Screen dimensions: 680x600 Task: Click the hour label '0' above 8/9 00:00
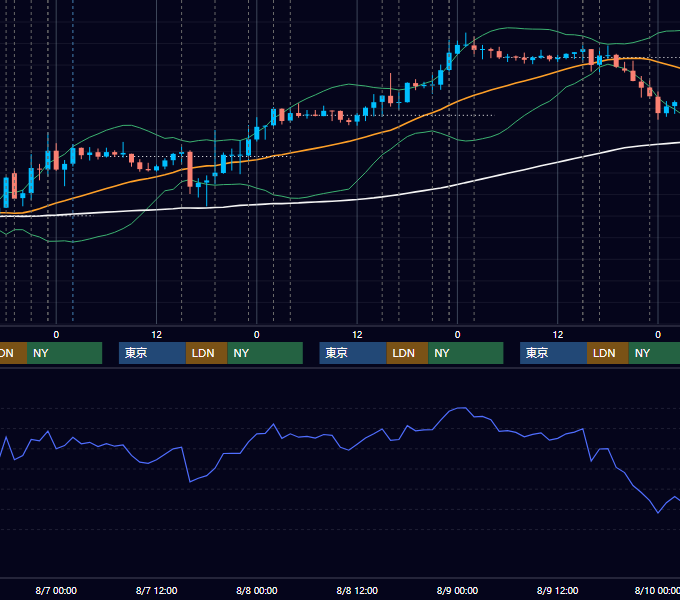pos(457,335)
